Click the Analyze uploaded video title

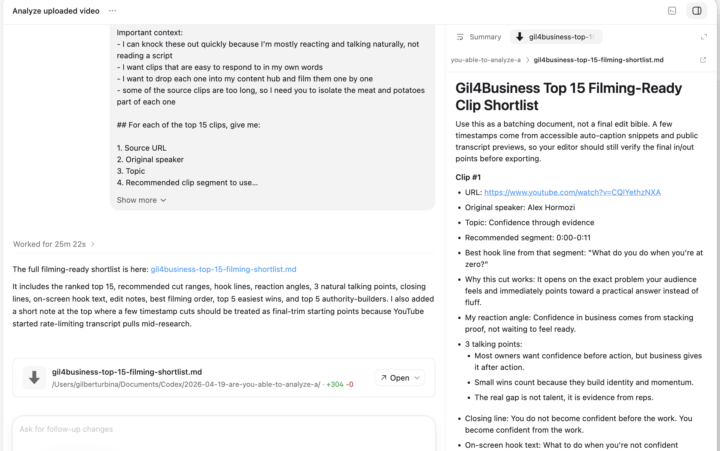pyautogui.click(x=56, y=11)
